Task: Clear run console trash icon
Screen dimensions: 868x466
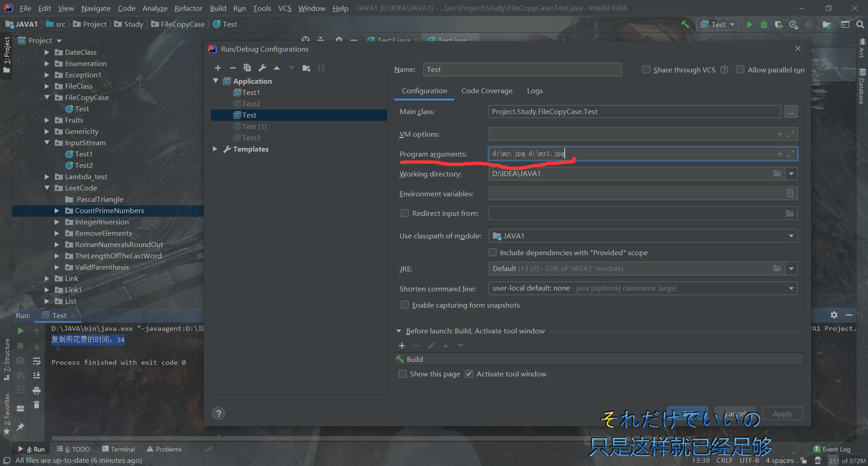Action: [37, 405]
